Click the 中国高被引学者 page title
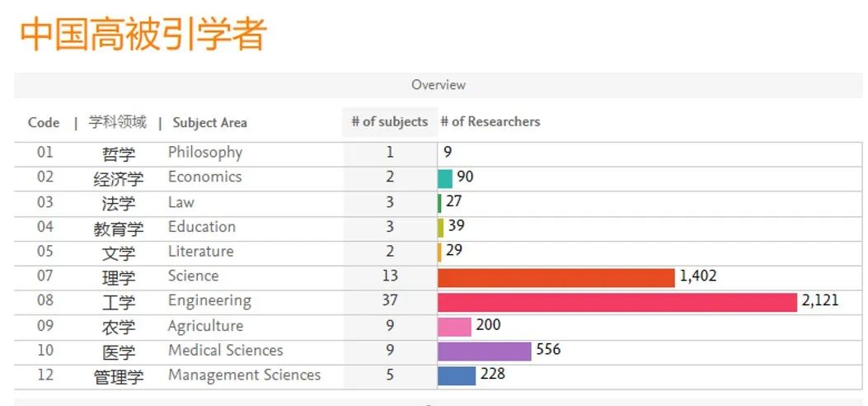The width and height of the screenshot is (868, 406). [143, 35]
